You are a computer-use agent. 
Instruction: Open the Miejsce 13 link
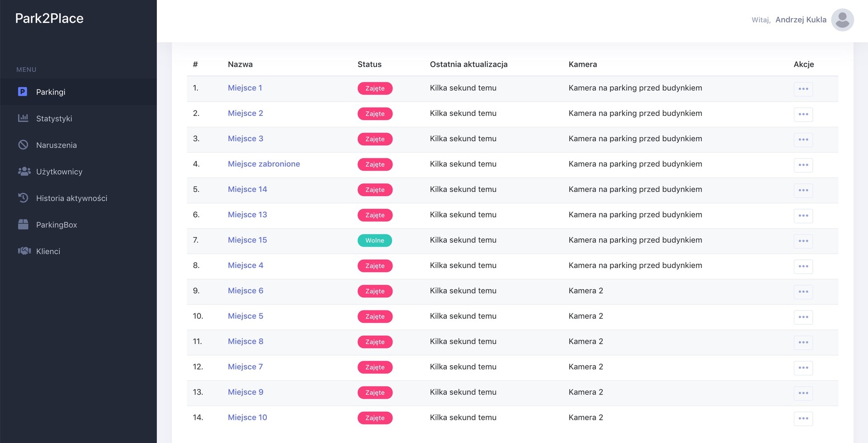(x=247, y=214)
